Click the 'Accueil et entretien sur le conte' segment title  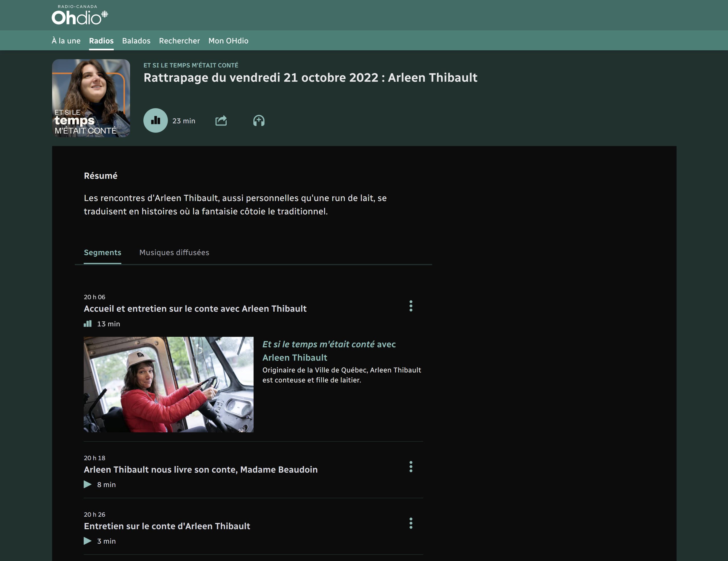coord(195,308)
